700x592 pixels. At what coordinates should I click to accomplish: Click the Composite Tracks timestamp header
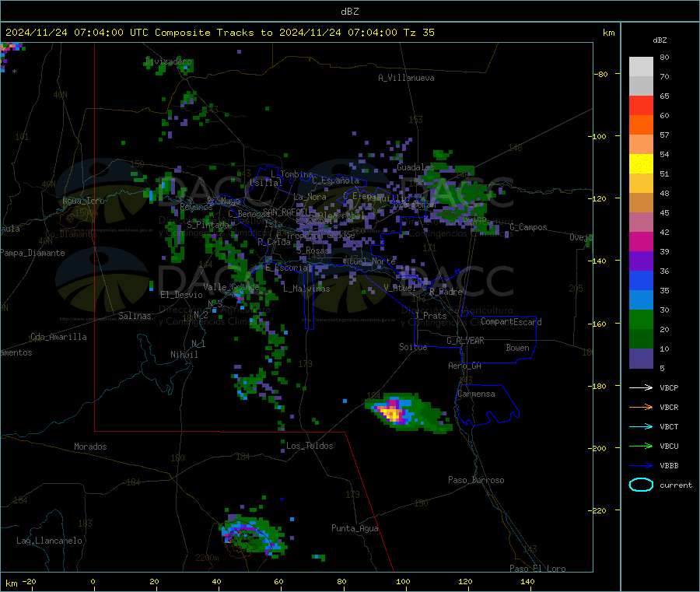[219, 33]
